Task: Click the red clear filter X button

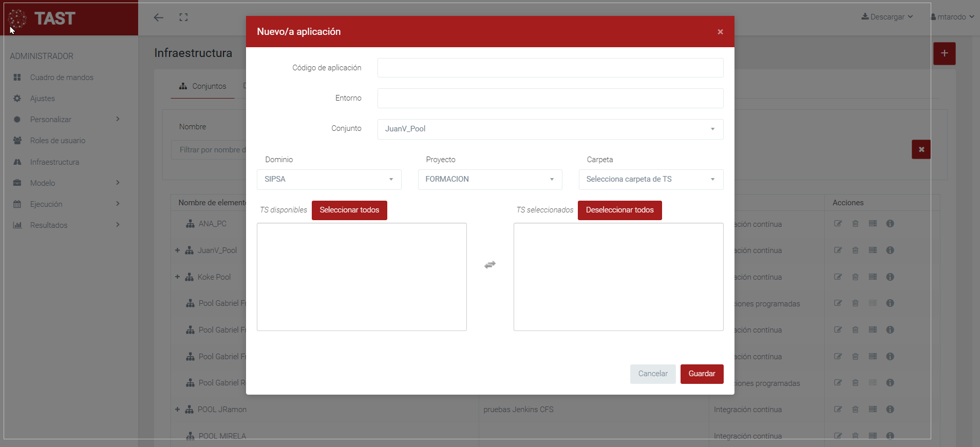Action: click(921, 149)
